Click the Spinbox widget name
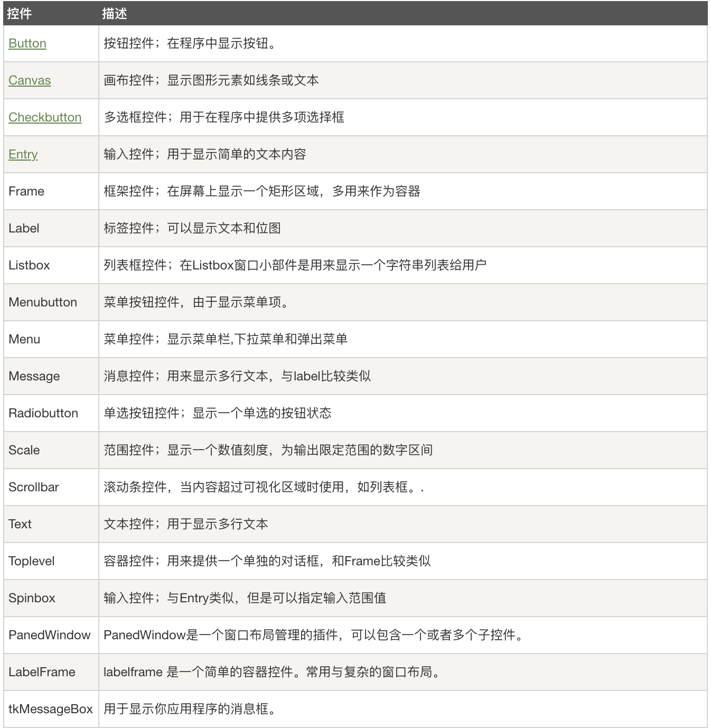This screenshot has width=711, height=728. 32,598
